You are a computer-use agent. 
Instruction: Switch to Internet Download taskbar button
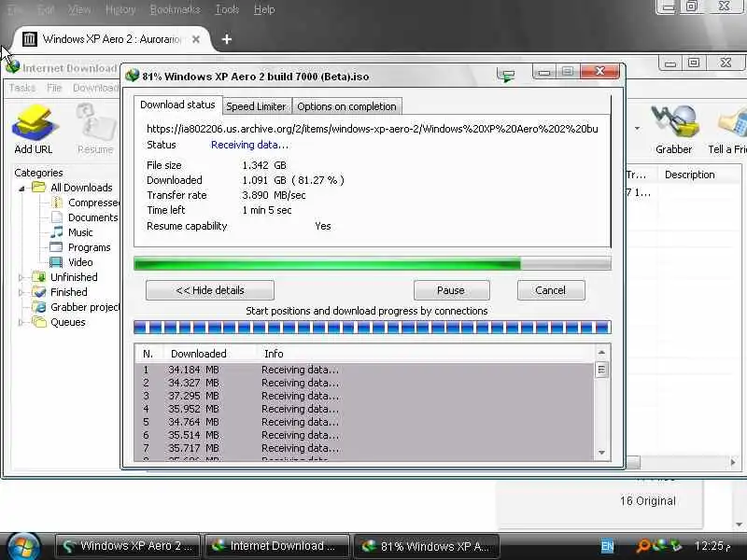pos(276,546)
